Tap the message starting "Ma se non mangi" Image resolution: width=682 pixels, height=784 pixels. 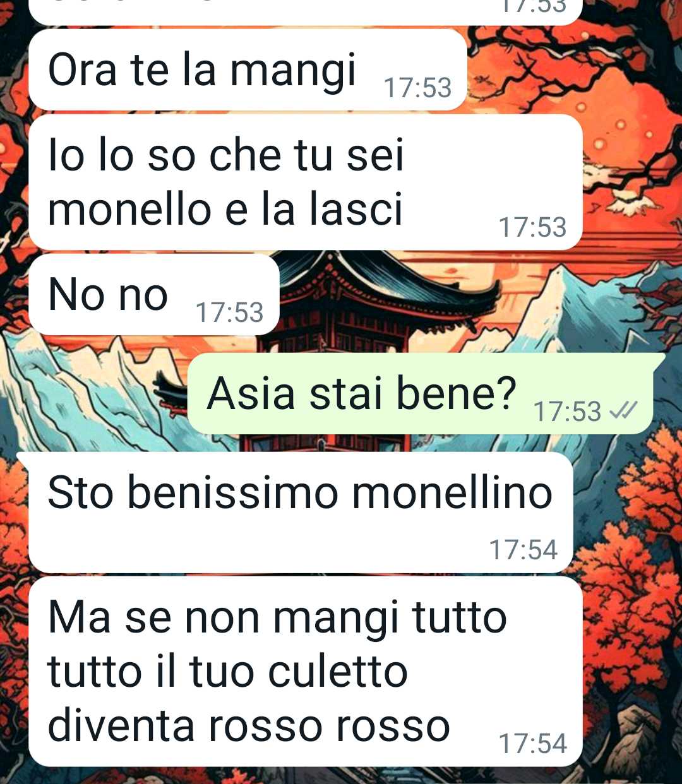pos(306,671)
